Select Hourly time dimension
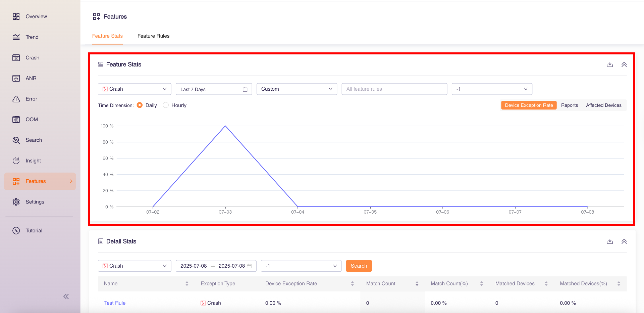The image size is (644, 313). 166,105
